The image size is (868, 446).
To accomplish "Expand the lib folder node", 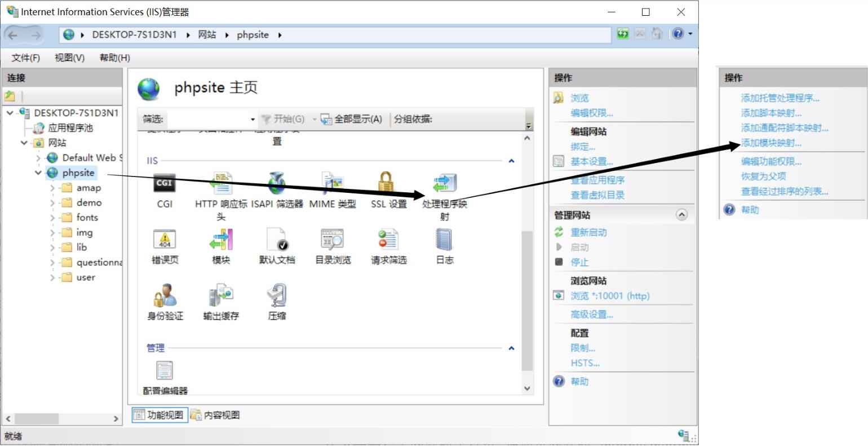I will point(52,248).
